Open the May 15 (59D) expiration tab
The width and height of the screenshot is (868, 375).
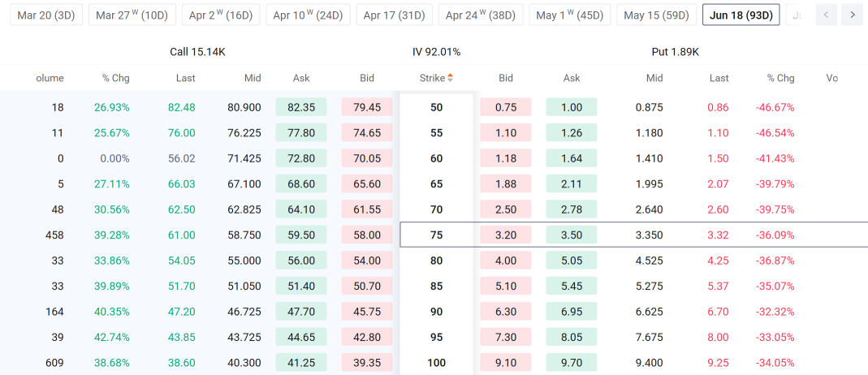[x=657, y=15]
